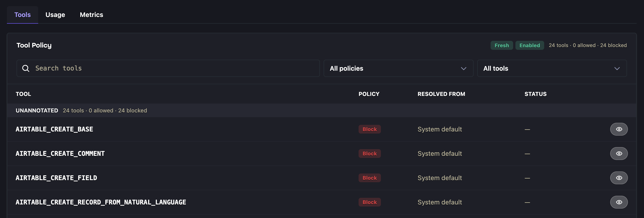Click System default in AIRTABLE_CREATE_RECORD_FROM_NATURAL_LANGUAGE row
Viewport: 644px width, 218px height.
tap(440, 202)
